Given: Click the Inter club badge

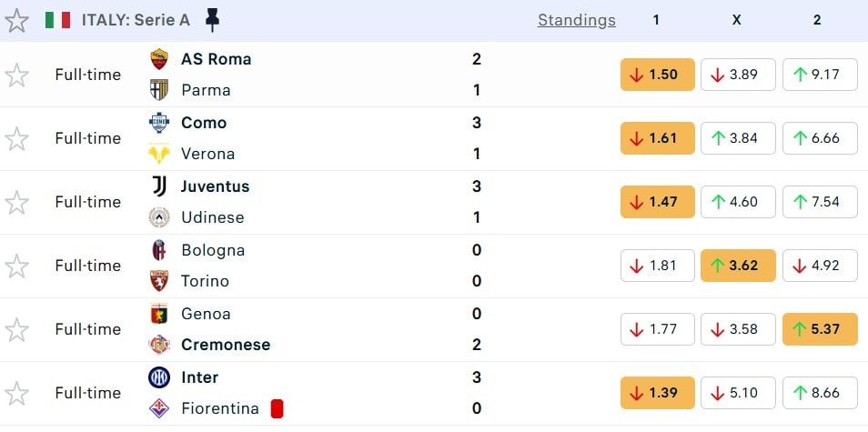Looking at the screenshot, I should pos(159,377).
